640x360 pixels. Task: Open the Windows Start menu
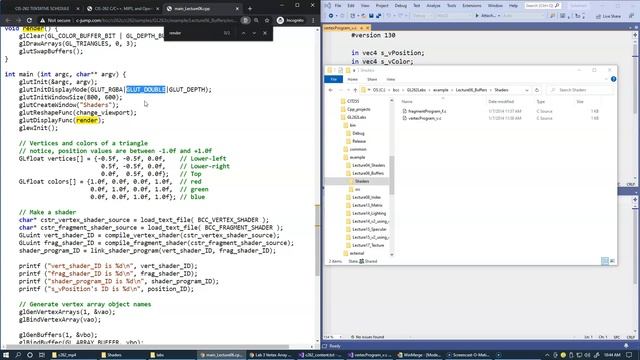click(6, 355)
